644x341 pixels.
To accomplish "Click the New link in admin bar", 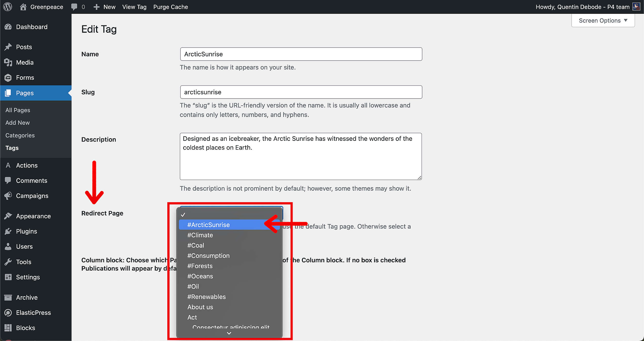I will pos(109,7).
